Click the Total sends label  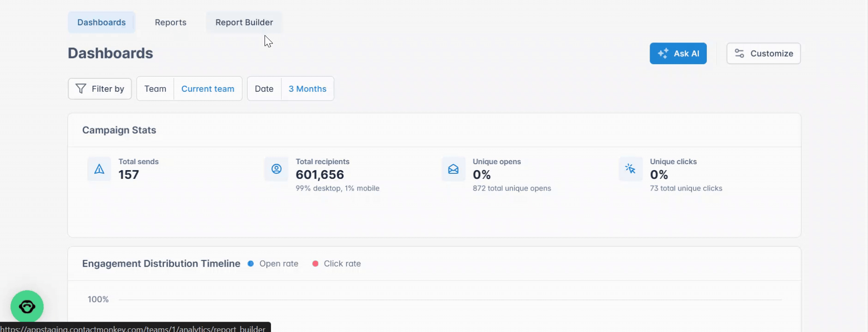pos(139,161)
